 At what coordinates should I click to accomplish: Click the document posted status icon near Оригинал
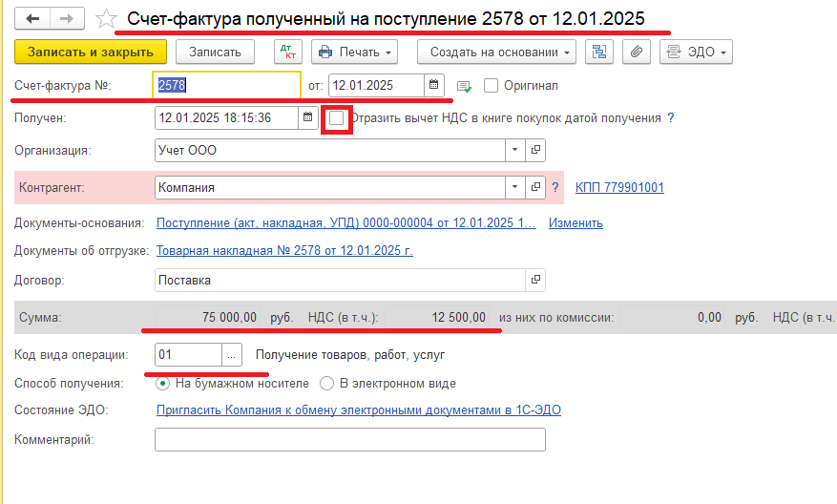tap(464, 86)
